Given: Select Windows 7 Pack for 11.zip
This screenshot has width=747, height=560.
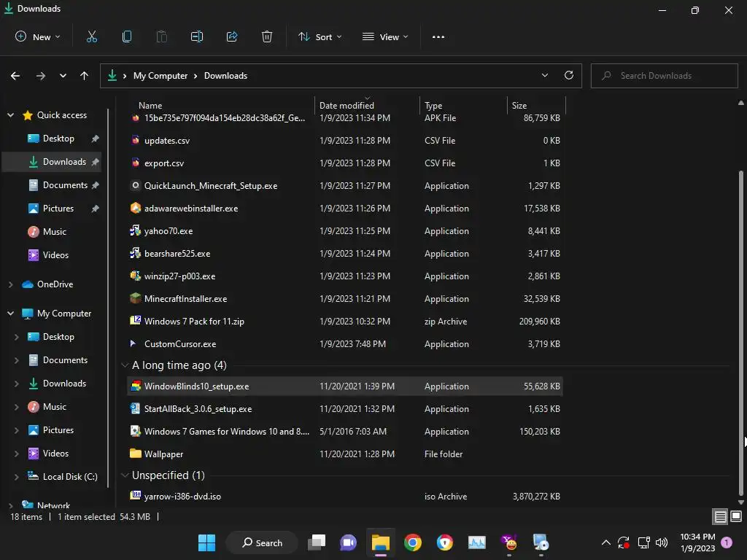Looking at the screenshot, I should pos(345,322).
